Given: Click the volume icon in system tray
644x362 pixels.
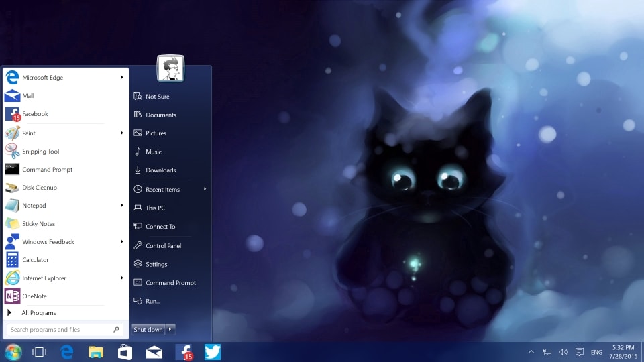Looking at the screenshot, I should (563, 352).
